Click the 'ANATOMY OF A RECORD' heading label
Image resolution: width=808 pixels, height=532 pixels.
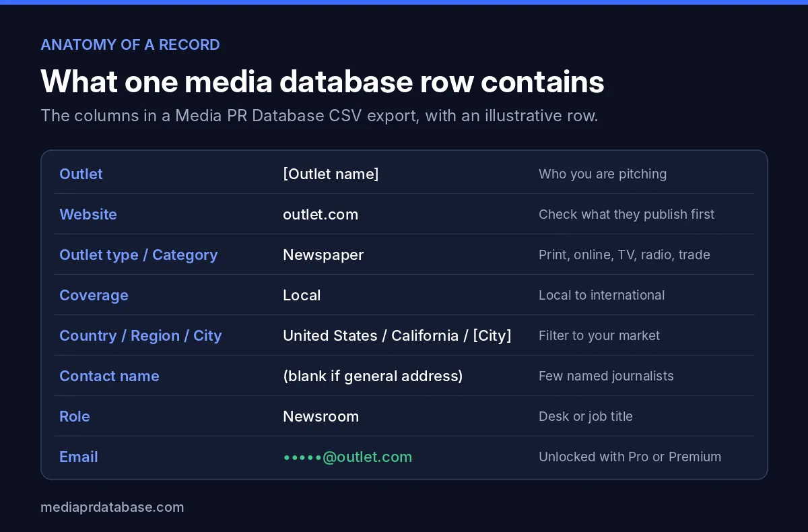(x=130, y=45)
